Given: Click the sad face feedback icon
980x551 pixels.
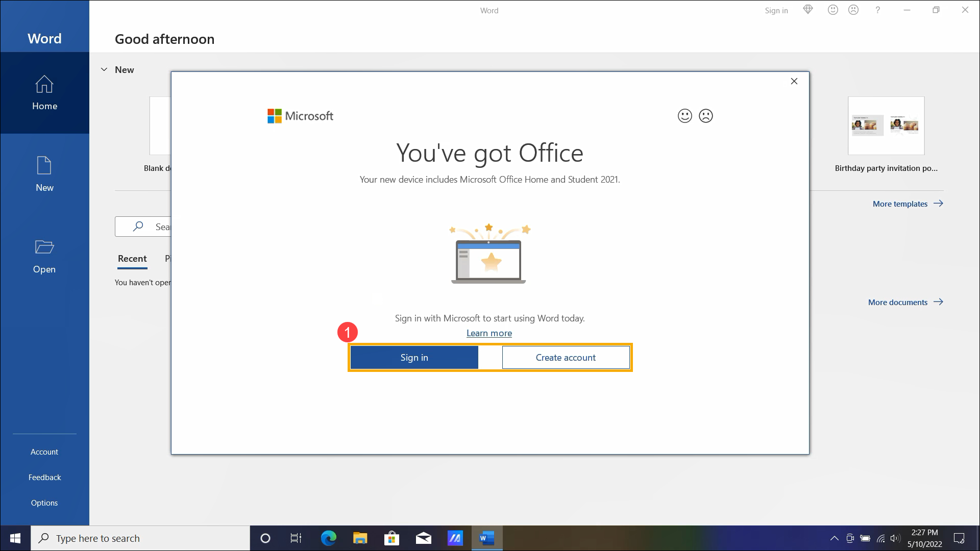Looking at the screenshot, I should click(705, 116).
